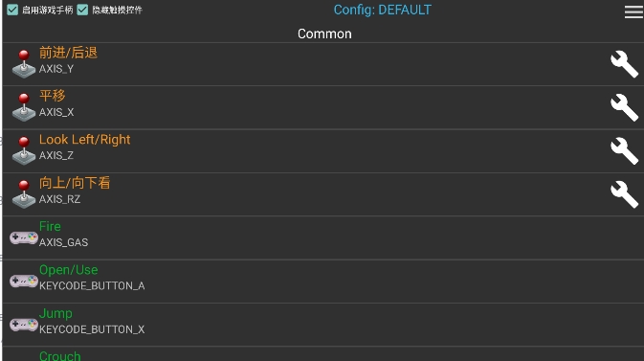This screenshot has width=644, height=361.
Task: Click the wrench for 向上/向下看 AXIS_RZ
Action: [624, 194]
